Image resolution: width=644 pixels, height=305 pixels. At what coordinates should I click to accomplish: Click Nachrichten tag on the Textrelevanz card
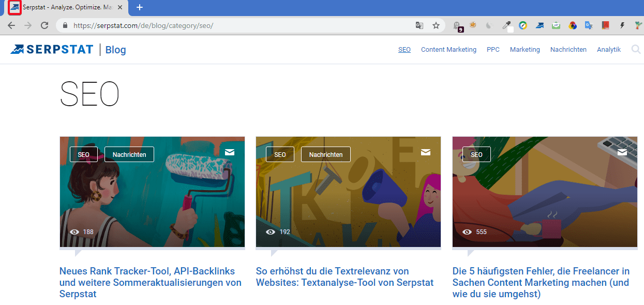(x=325, y=154)
